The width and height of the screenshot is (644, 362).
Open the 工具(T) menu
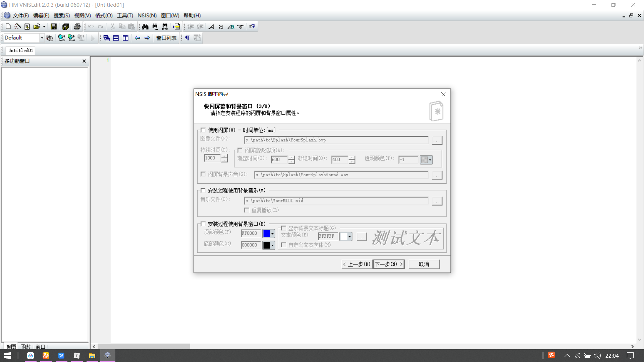(x=125, y=15)
